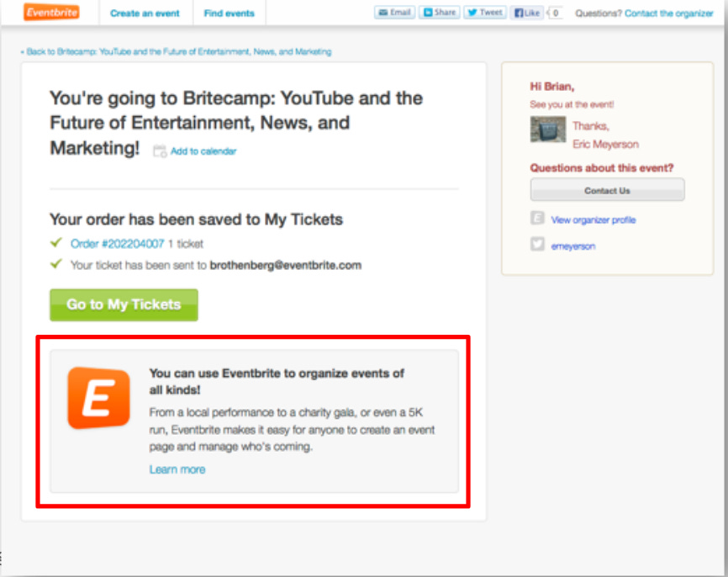Click Twitter icon beside emeyerson

click(537, 243)
